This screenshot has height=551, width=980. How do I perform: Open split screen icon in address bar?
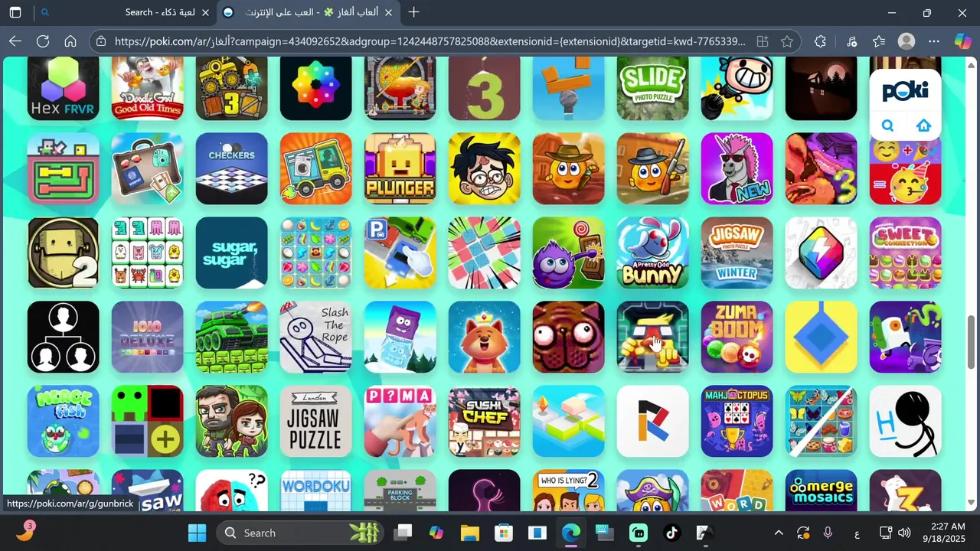point(763,41)
